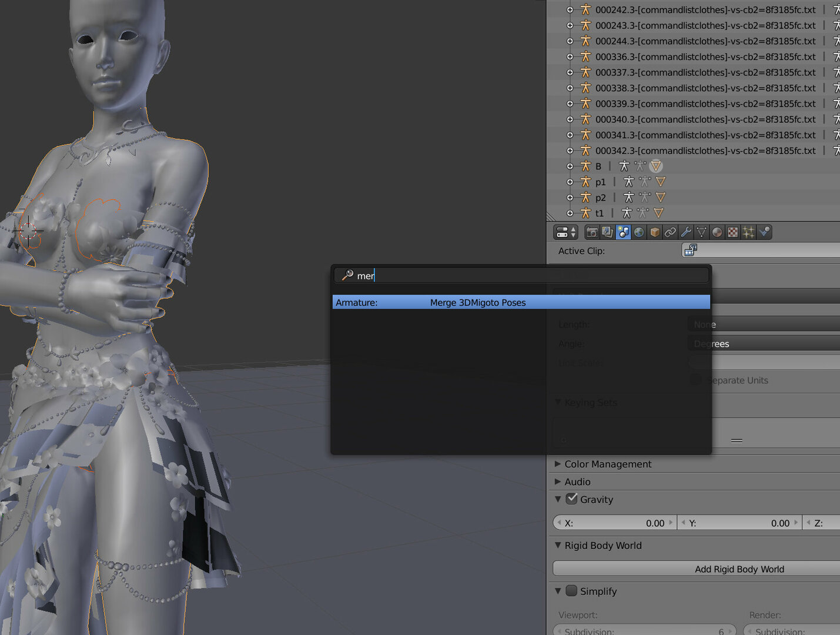
Task: Click the movie clip icon beside Active Clip
Action: (690, 250)
